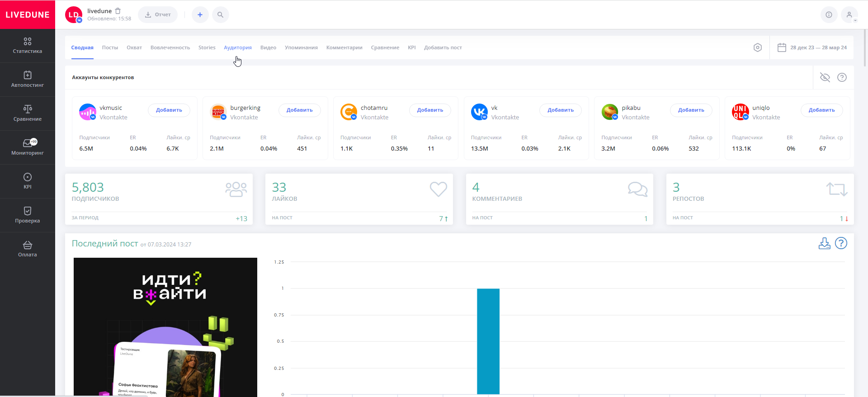Add vkmusic with Добавить button
Screen dimensions: 868x397
tap(169, 110)
